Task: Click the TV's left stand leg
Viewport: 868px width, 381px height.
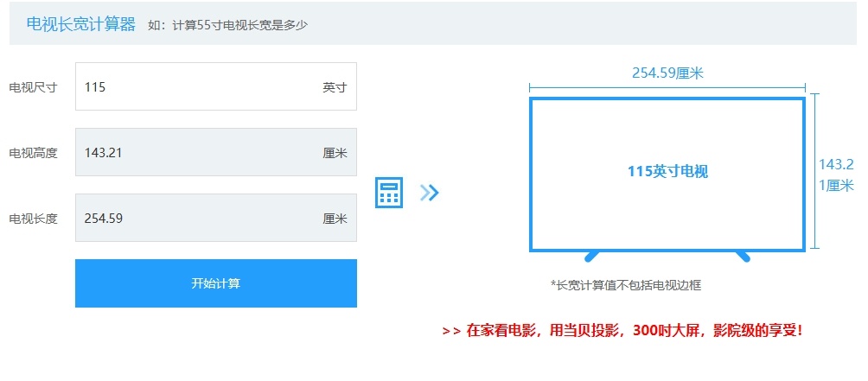Action: (592, 256)
